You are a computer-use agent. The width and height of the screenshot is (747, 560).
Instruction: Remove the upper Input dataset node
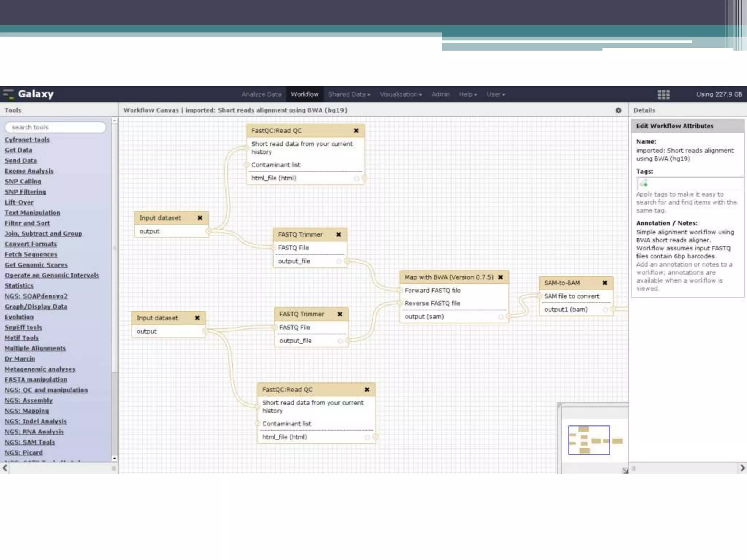(200, 218)
